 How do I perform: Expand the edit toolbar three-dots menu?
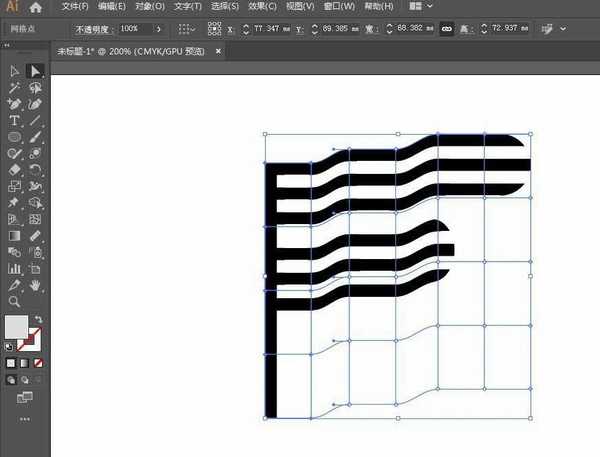pyautogui.click(x=25, y=418)
